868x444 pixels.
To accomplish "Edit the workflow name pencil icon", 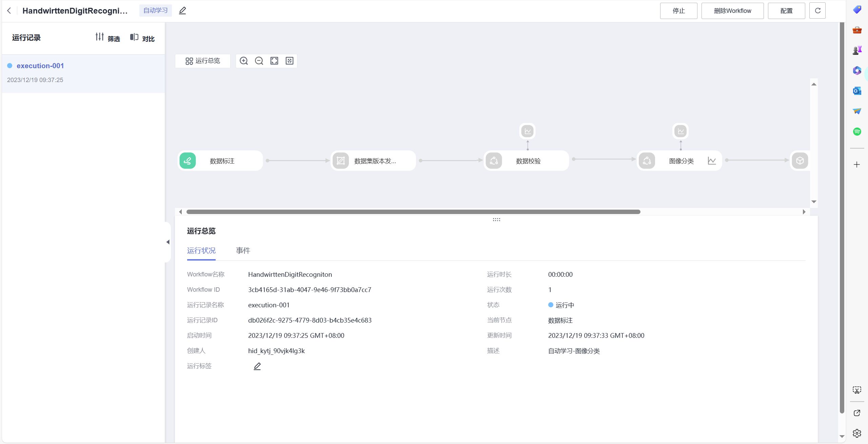I will click(x=182, y=11).
